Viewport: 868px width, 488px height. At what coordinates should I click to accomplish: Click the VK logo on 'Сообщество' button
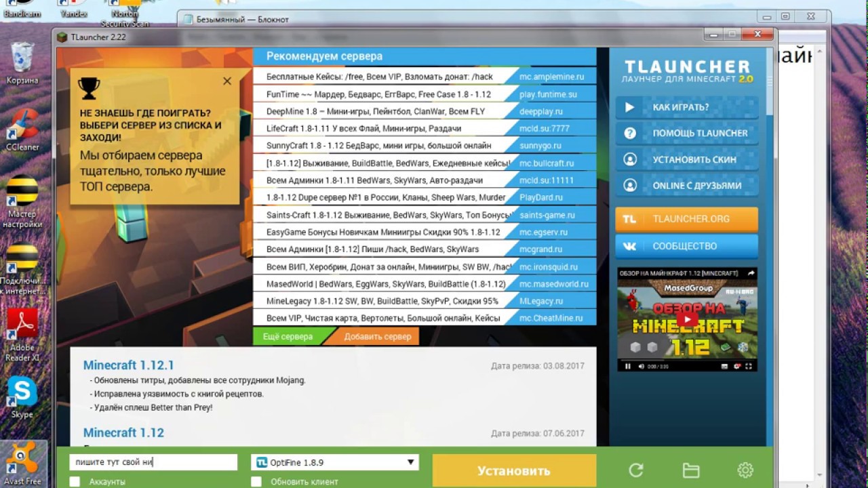coord(630,246)
